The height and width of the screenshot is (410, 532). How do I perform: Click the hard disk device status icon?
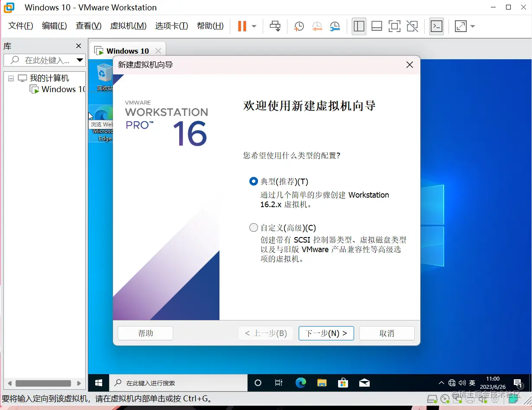point(432,398)
